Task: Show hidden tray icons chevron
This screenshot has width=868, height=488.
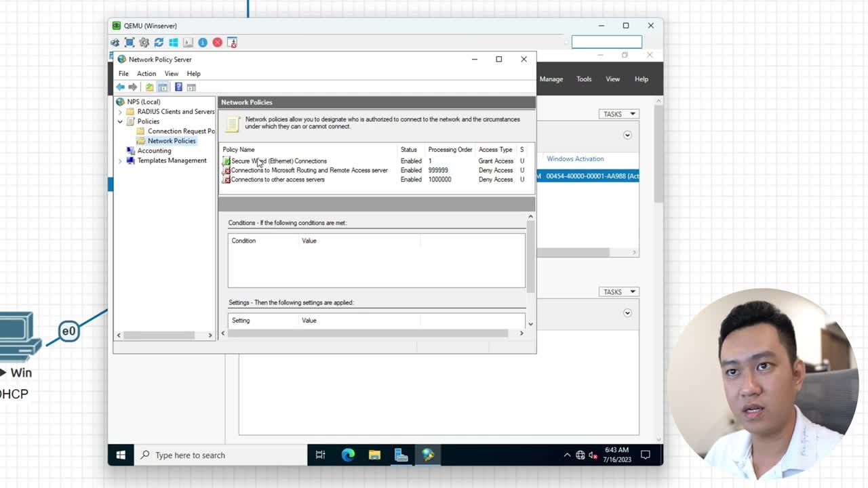Action: click(567, 455)
